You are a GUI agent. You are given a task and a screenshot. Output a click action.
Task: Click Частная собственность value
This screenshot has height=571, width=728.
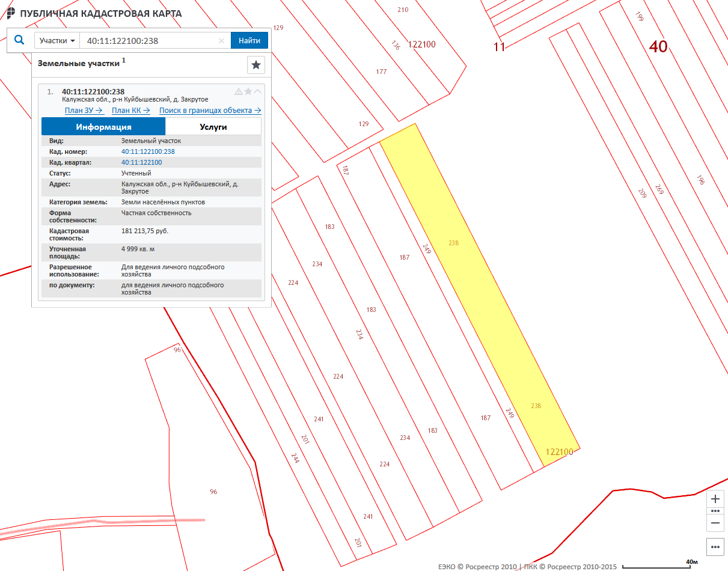click(156, 213)
